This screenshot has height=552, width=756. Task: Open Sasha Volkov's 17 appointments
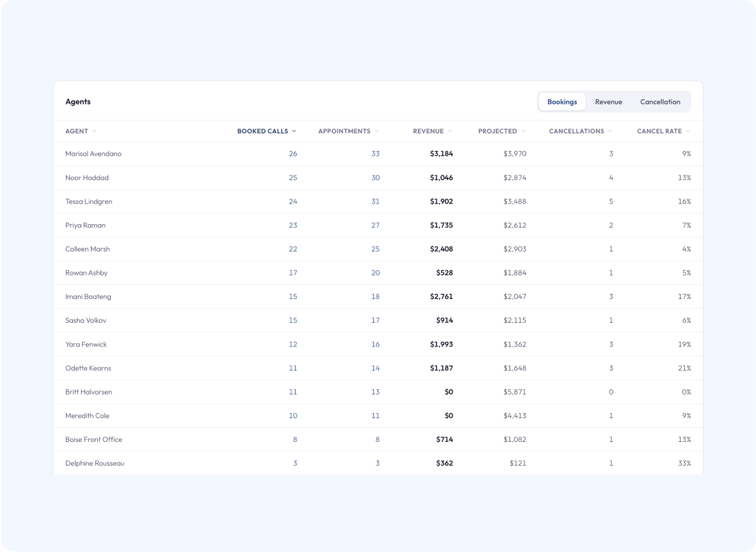click(x=375, y=320)
